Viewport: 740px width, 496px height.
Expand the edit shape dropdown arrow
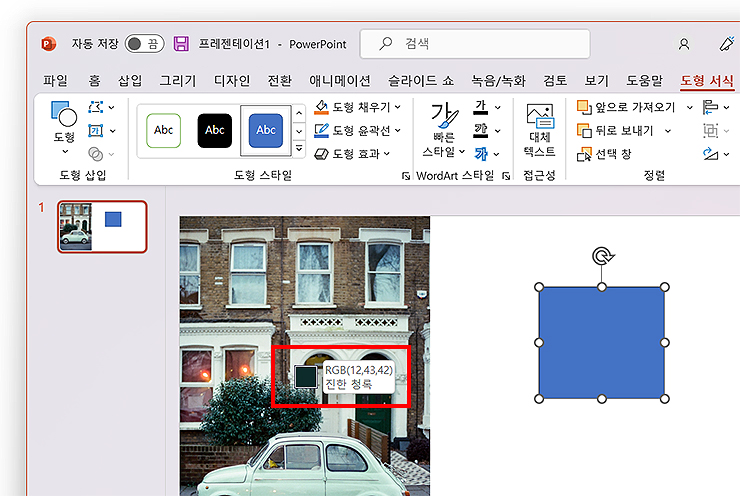click(112, 108)
